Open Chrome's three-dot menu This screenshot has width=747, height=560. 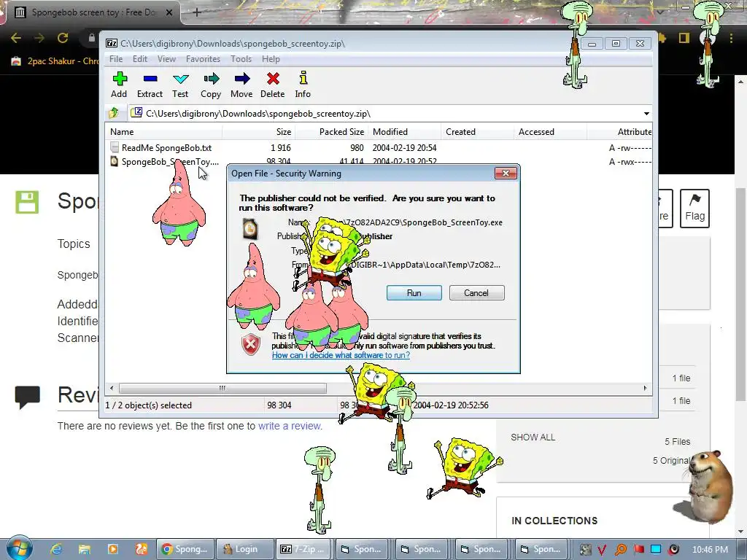pos(731,38)
